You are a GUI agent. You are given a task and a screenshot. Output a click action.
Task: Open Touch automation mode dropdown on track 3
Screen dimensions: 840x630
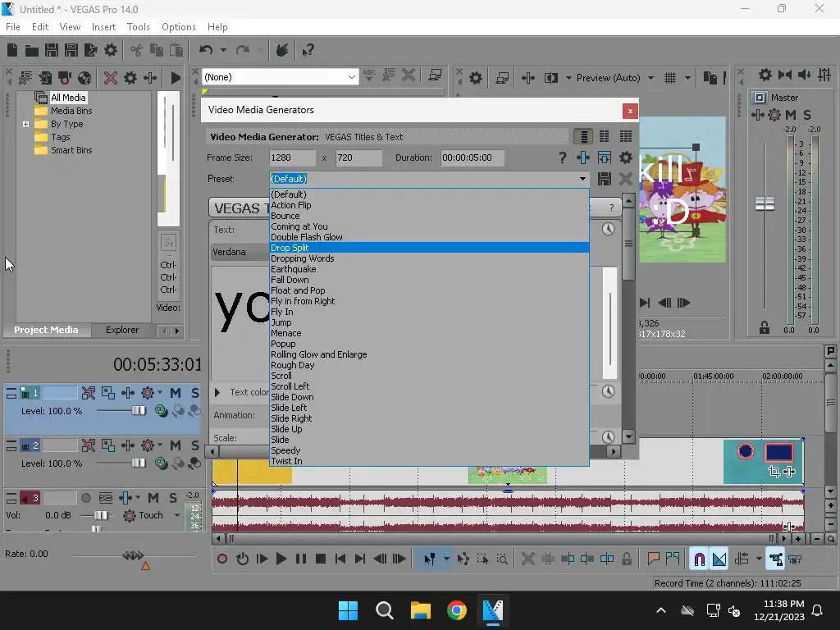point(177,515)
